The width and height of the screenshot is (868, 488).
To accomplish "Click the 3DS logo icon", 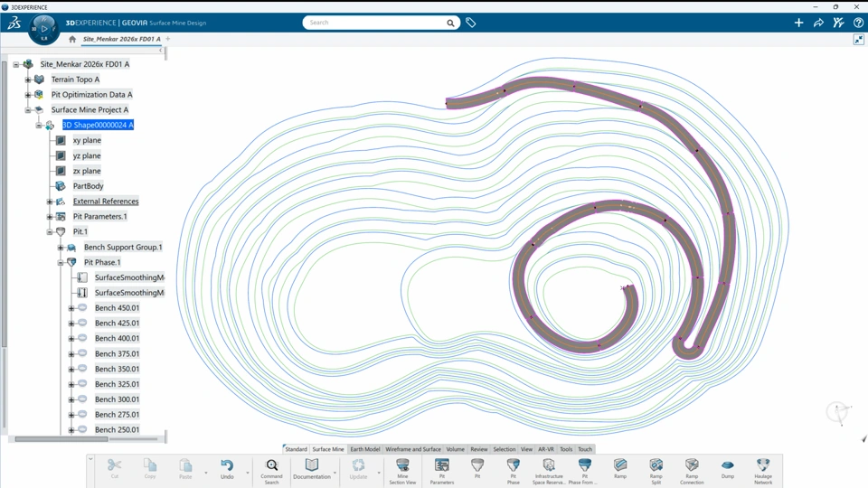I will [14, 23].
